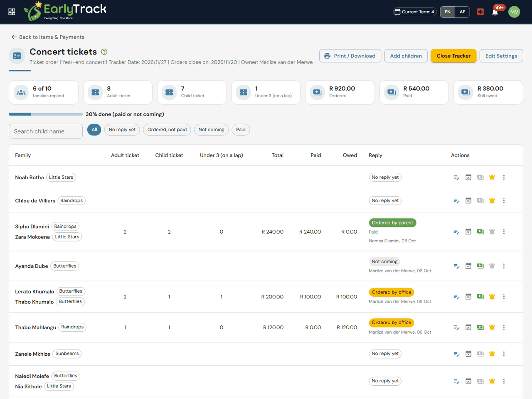Open more options for Zanele Mkhize
This screenshot has height=399, width=532.
pyautogui.click(x=504, y=354)
